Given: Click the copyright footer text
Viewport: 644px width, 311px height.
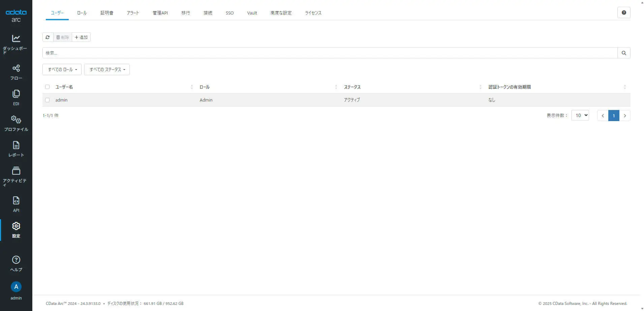Looking at the screenshot, I should pyautogui.click(x=583, y=304).
